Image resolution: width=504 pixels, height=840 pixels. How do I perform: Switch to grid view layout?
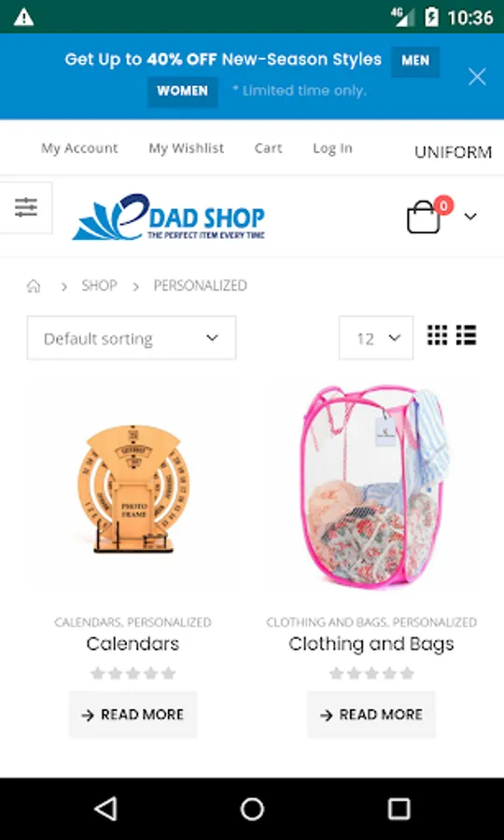438,335
